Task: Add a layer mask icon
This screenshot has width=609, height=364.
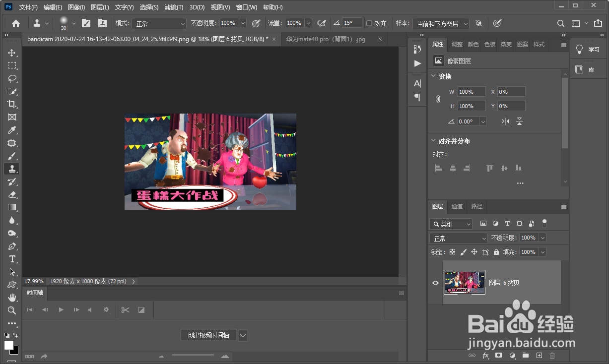Action: (x=499, y=356)
